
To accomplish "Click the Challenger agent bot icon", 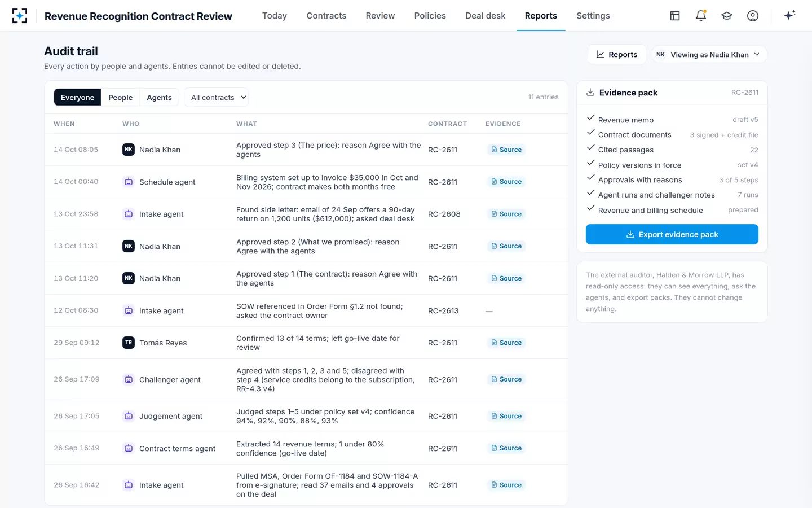I will click(129, 379).
